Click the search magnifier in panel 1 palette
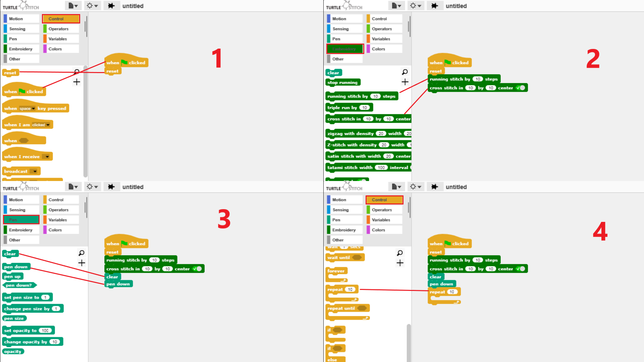Viewport: 644px width, 362px height. pyautogui.click(x=76, y=72)
